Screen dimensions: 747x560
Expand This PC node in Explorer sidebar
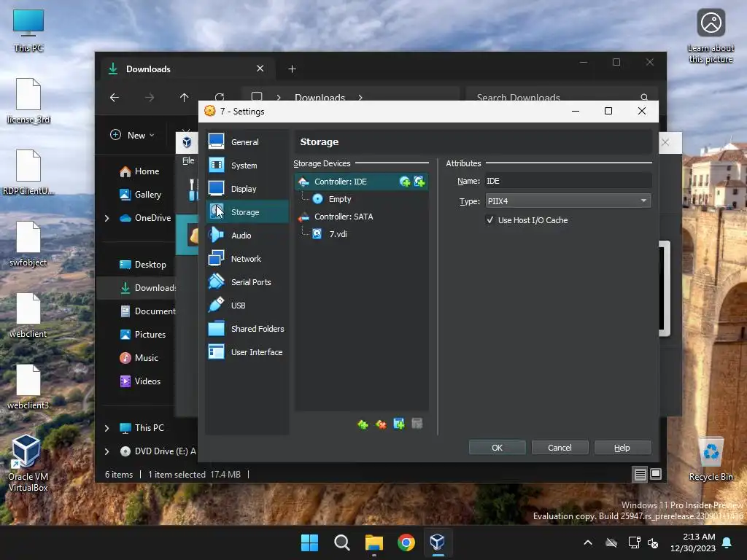click(107, 428)
